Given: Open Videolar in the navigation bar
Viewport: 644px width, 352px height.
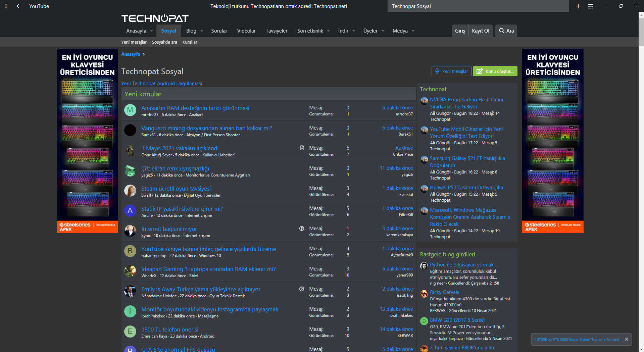Looking at the screenshot, I should [x=246, y=31].
